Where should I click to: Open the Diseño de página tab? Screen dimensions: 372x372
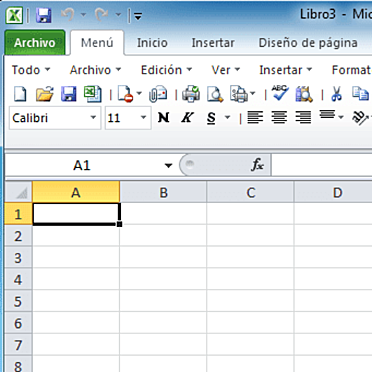(x=308, y=43)
